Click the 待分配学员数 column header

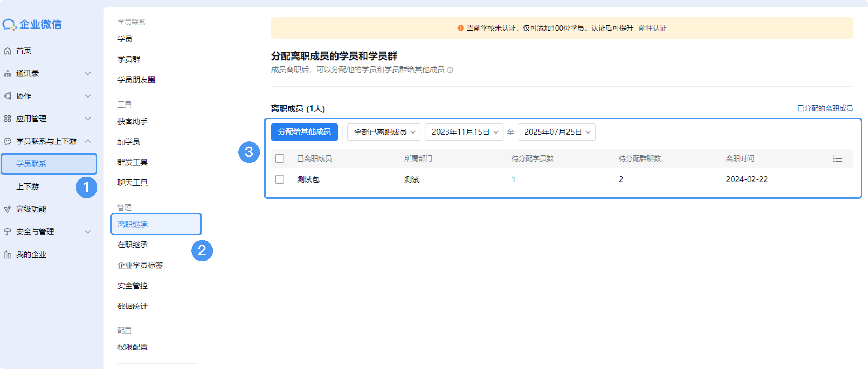533,158
